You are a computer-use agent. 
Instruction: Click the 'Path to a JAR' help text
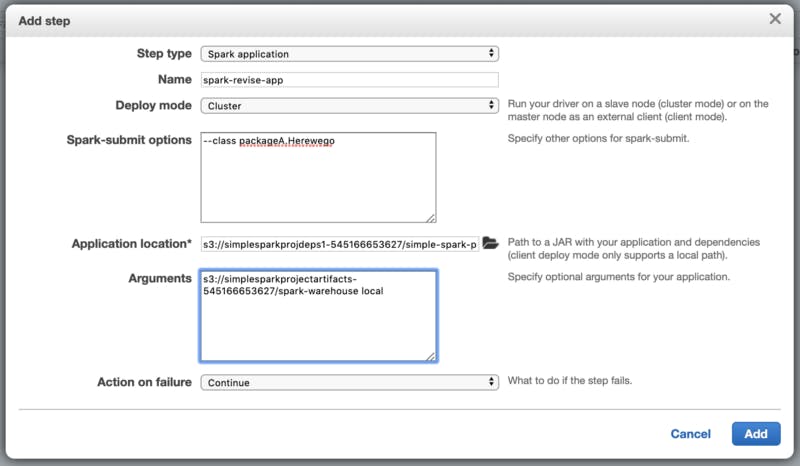coord(633,249)
